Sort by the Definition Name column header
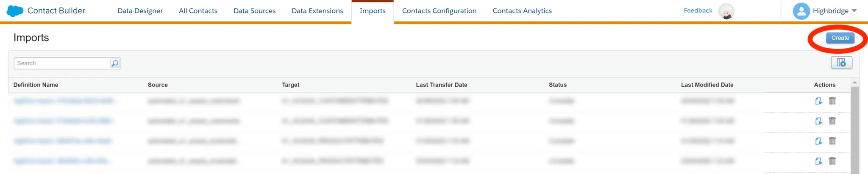This screenshot has height=174, width=868. click(36, 85)
